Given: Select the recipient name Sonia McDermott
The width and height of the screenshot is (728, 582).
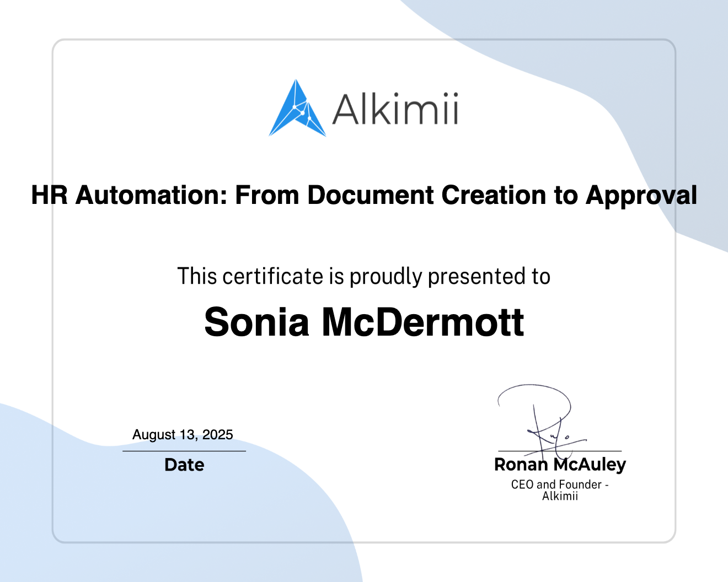Looking at the screenshot, I should pos(364,322).
